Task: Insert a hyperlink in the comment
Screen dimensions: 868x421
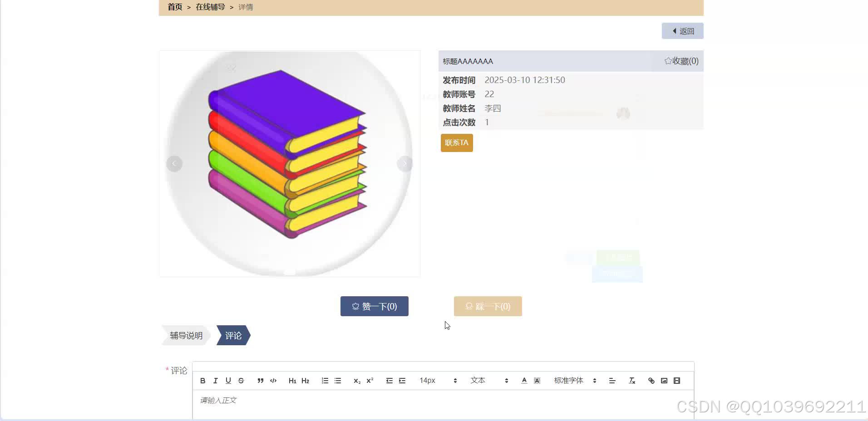Action: pos(651,381)
